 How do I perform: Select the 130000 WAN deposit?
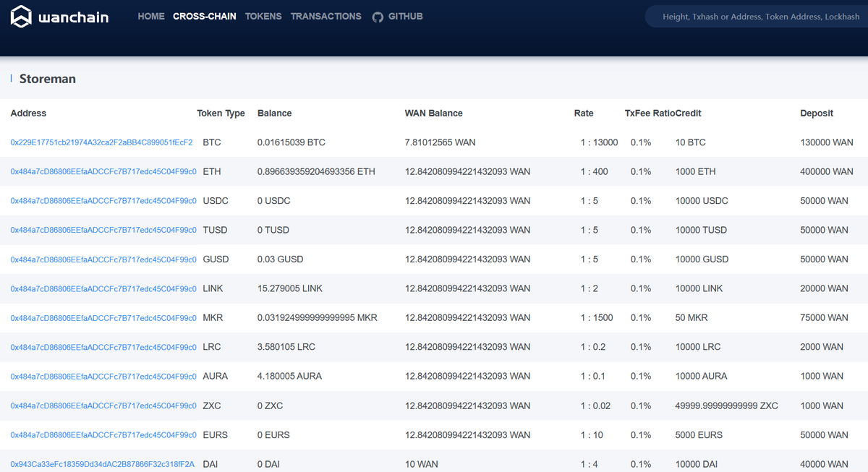pos(827,142)
